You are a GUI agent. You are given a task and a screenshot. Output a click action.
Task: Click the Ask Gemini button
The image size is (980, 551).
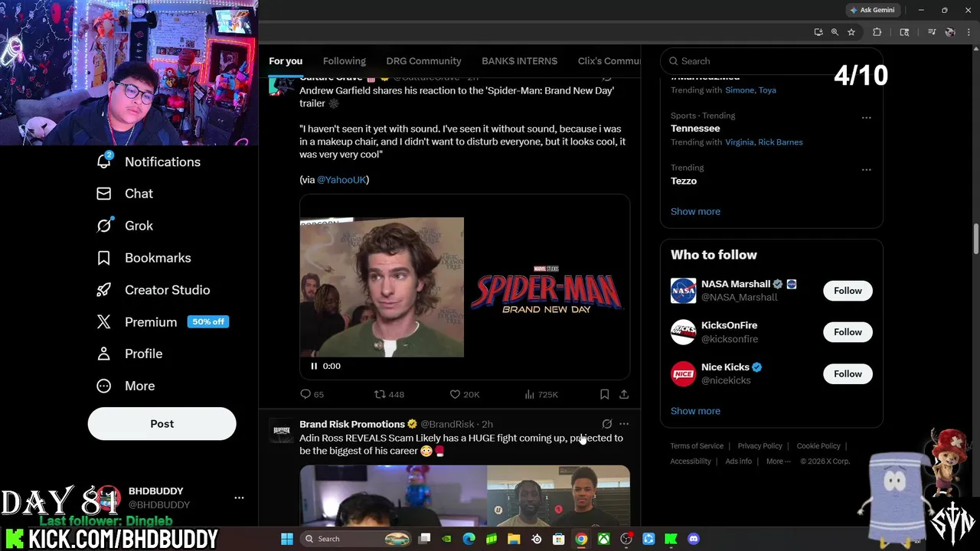click(871, 10)
